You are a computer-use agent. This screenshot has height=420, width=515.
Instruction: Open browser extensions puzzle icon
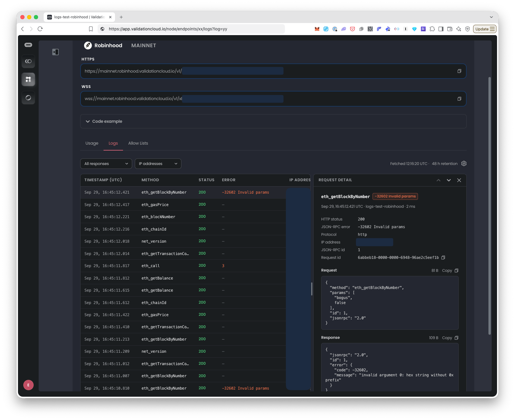click(432, 29)
